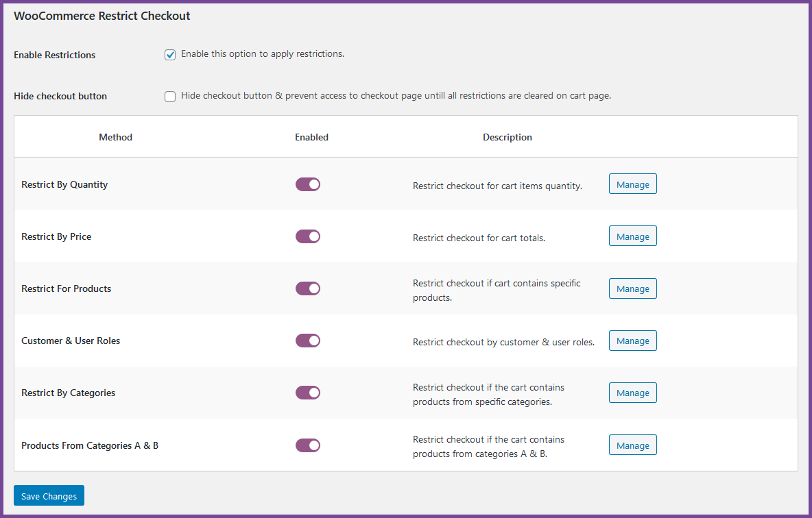Click the Method column header
The height and width of the screenshot is (518, 812).
(115, 137)
